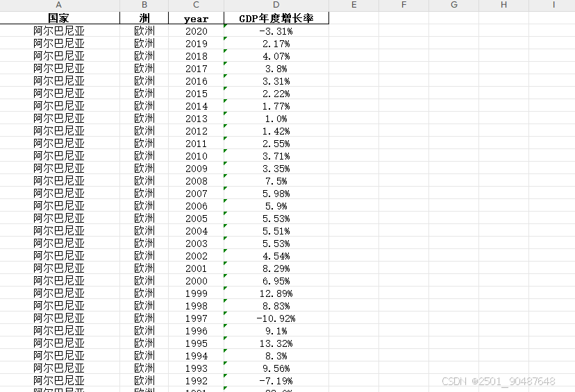This screenshot has height=392, width=575.
Task: Select the cell with year 2018
Action: (x=197, y=56)
